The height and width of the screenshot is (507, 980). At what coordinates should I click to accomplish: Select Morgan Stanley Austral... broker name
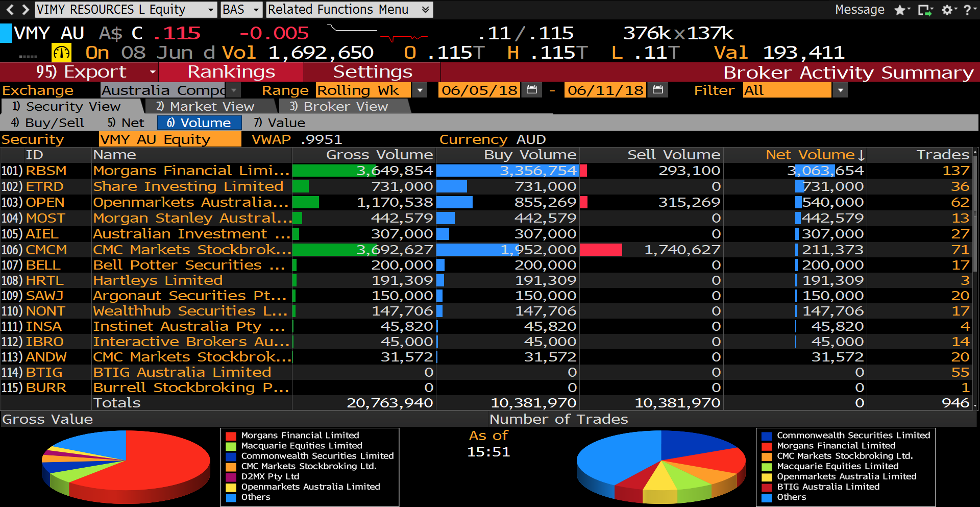click(192, 218)
